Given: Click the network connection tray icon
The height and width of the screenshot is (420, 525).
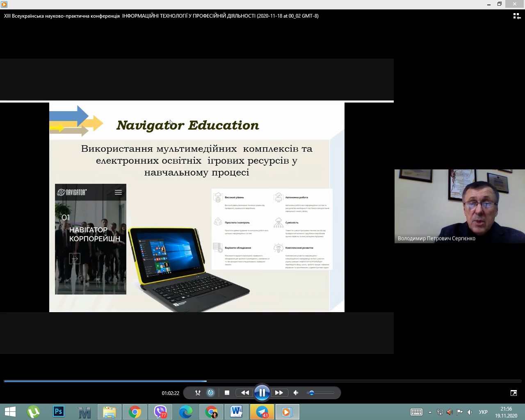Looking at the screenshot, I should pyautogui.click(x=440, y=412).
